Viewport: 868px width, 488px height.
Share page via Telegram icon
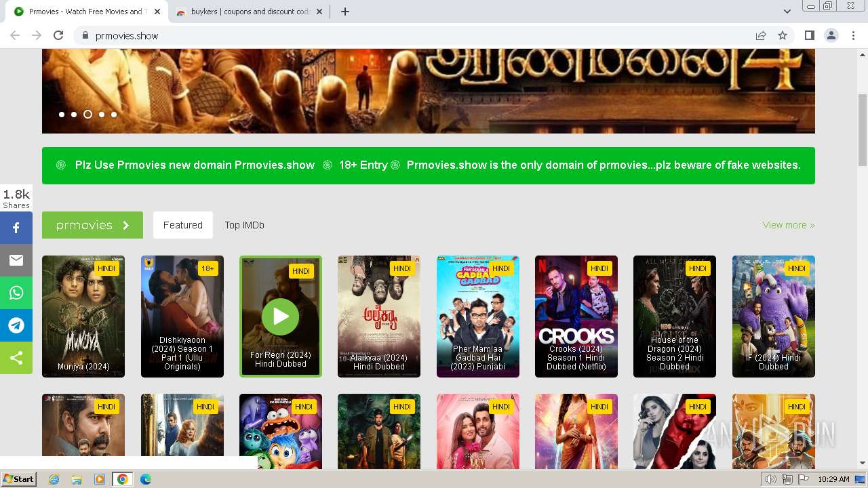tap(16, 325)
